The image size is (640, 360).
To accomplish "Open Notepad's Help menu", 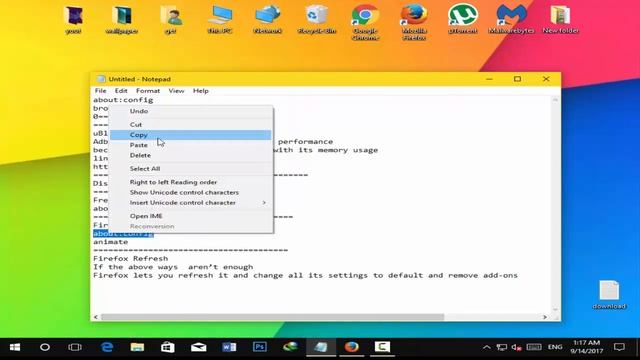I will click(x=200, y=91).
